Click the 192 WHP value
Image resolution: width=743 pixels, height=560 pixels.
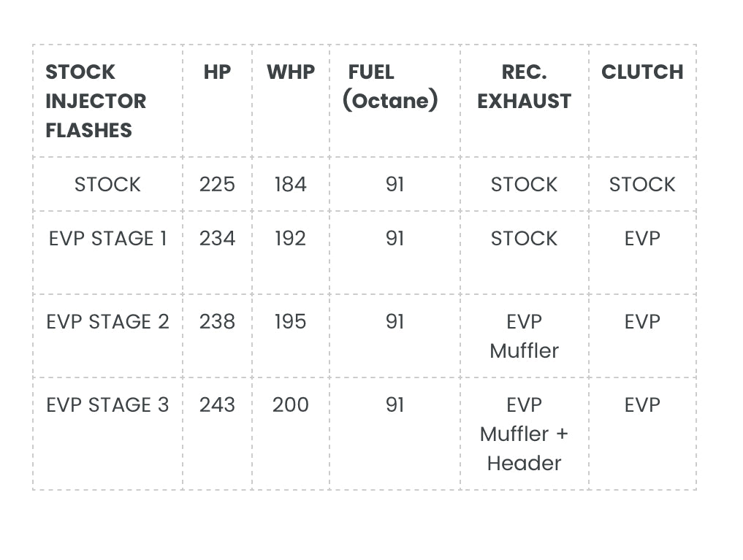(x=291, y=239)
